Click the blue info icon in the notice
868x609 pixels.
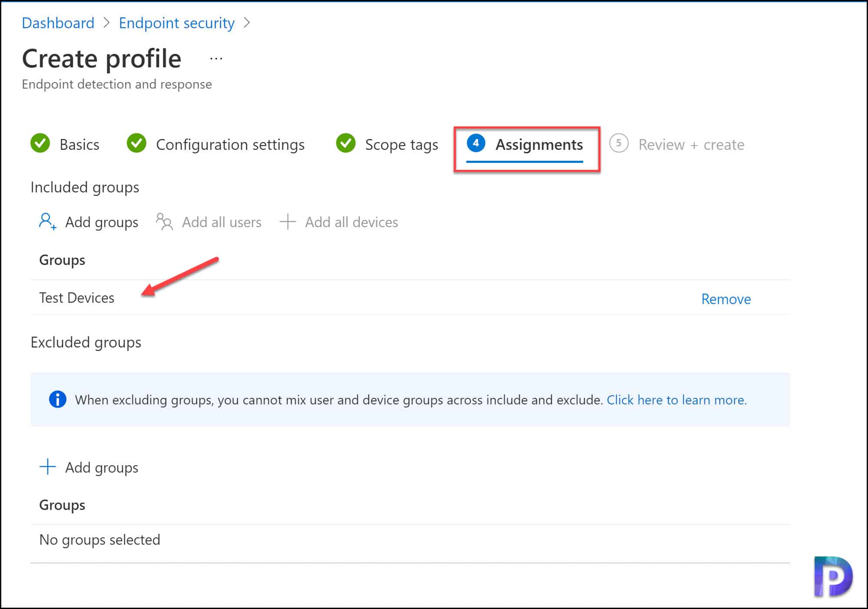57,399
